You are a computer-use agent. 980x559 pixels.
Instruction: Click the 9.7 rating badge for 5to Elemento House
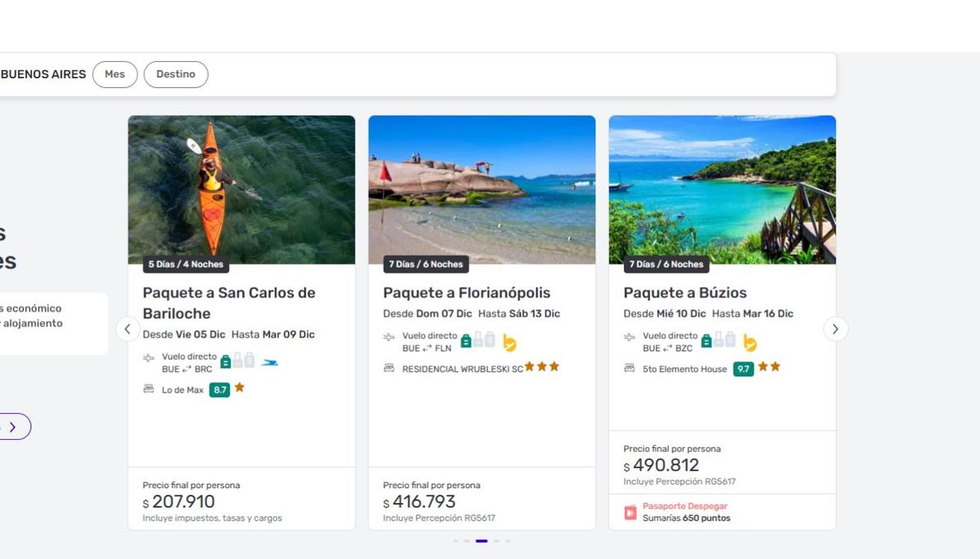coord(743,369)
